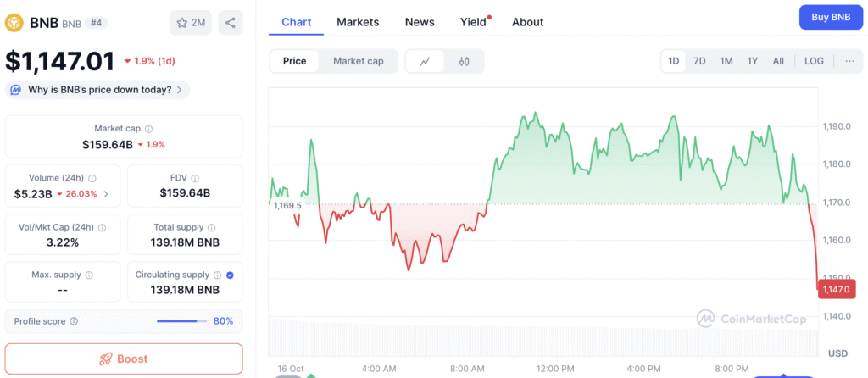Viewport: 868px width, 378px height.
Task: Toggle chart to Market cap view
Action: pos(358,61)
